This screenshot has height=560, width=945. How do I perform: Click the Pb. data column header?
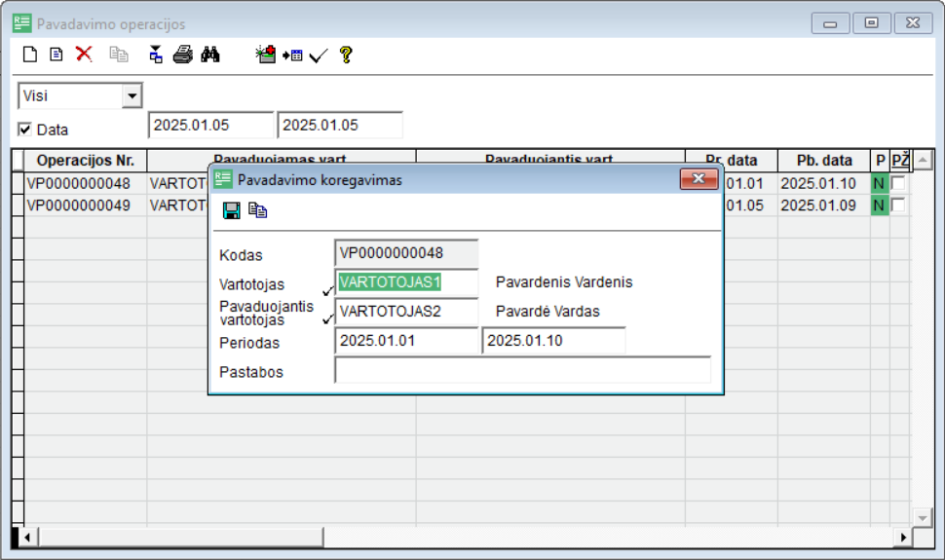coord(824,161)
